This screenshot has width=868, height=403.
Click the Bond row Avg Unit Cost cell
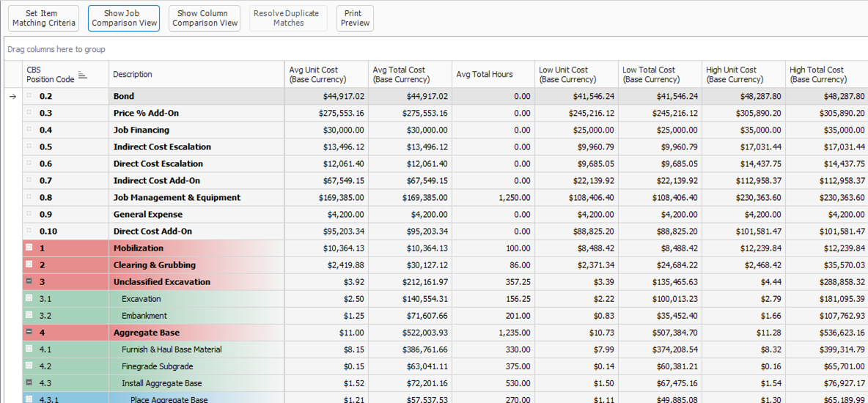327,96
